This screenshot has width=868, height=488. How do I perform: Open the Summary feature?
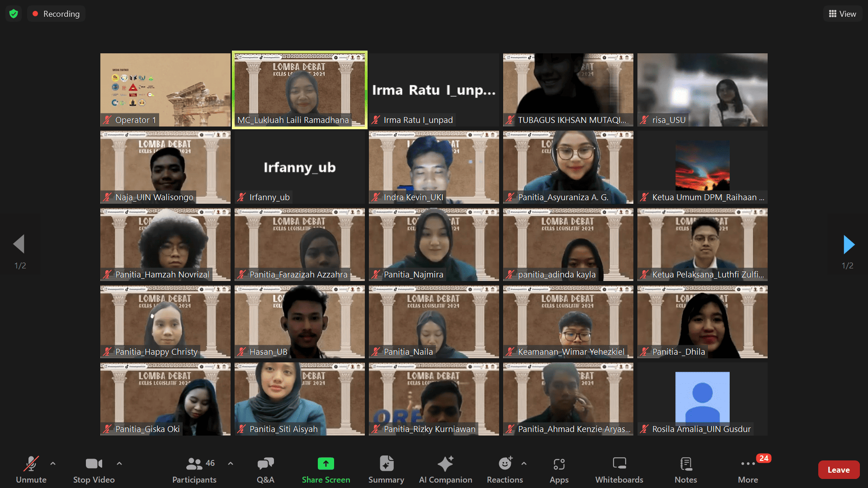pos(386,469)
